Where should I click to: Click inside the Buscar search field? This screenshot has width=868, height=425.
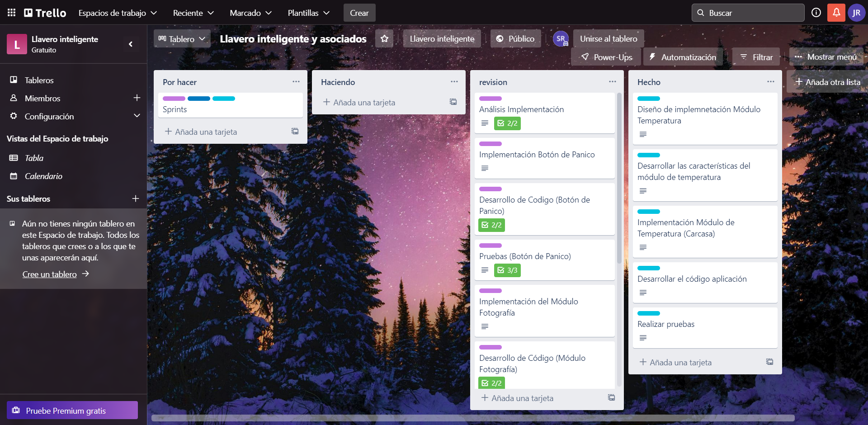tap(748, 13)
